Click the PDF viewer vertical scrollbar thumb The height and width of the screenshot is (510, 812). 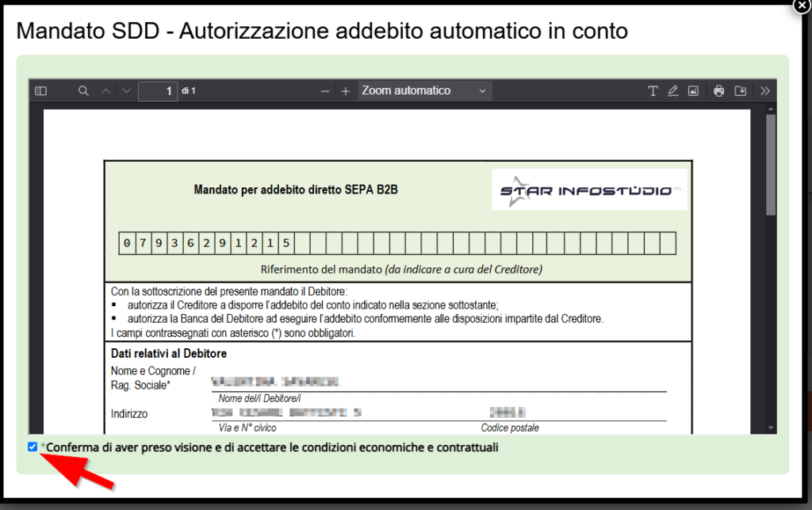coord(771,165)
